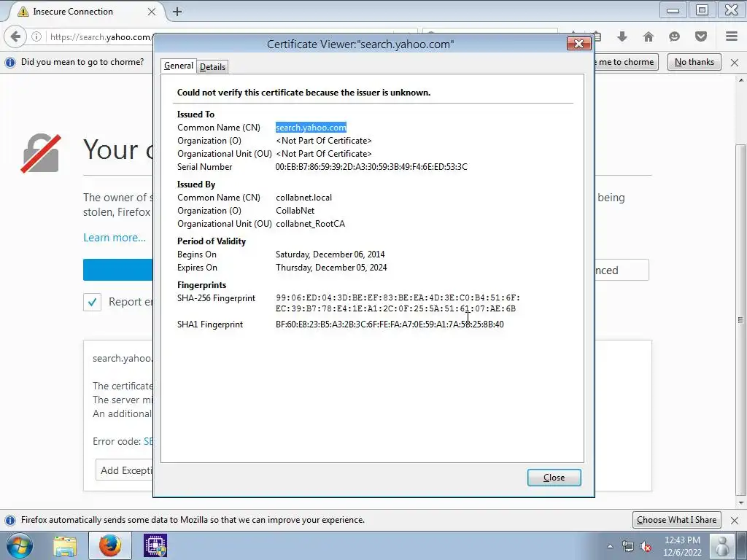Click the page vertical scrollbar thumb
Screen dimensions: 747x560
click(x=740, y=320)
